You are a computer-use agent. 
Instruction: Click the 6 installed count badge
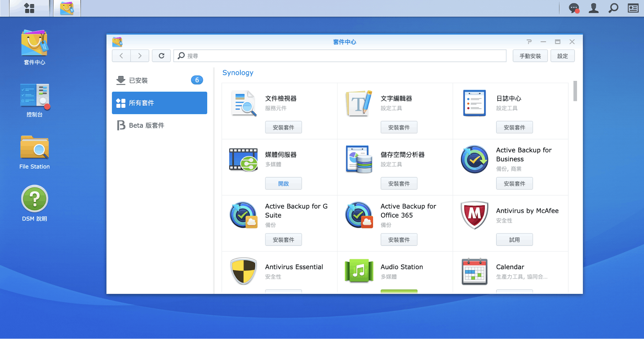197,80
